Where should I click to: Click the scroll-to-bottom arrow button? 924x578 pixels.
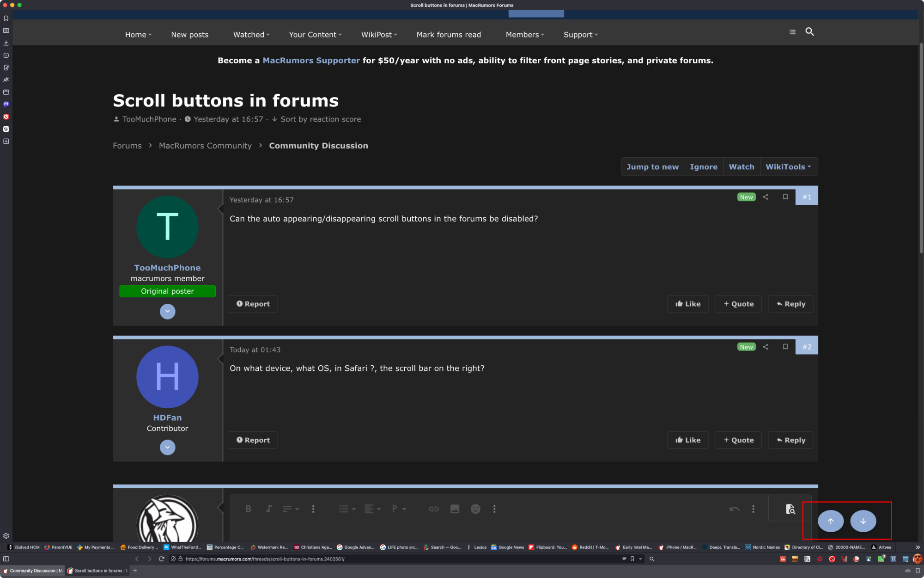pyautogui.click(x=863, y=521)
